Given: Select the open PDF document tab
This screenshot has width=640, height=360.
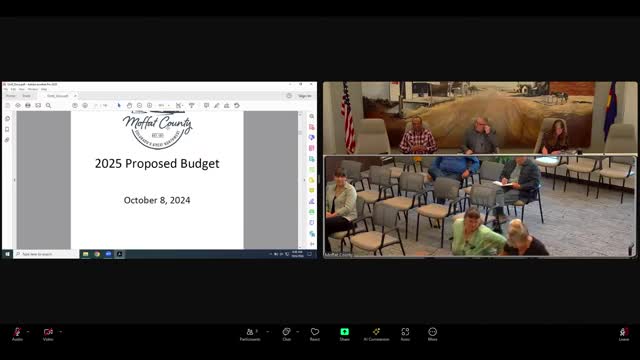Looking at the screenshot, I should point(58,96).
